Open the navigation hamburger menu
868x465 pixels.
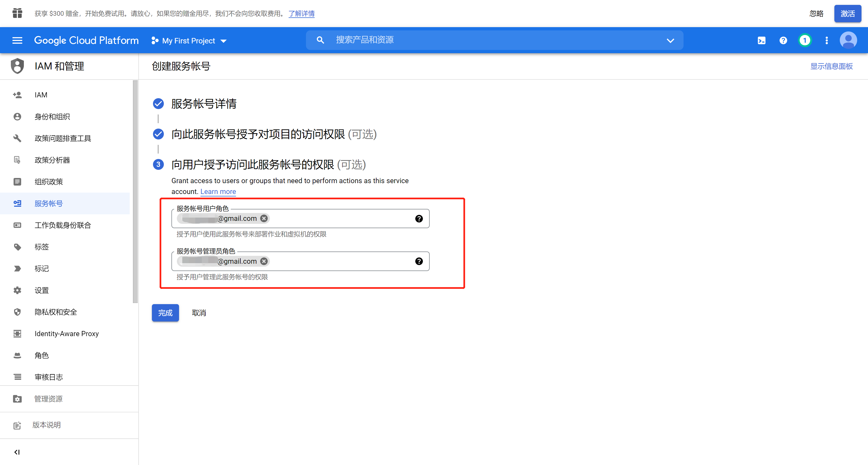click(17, 40)
